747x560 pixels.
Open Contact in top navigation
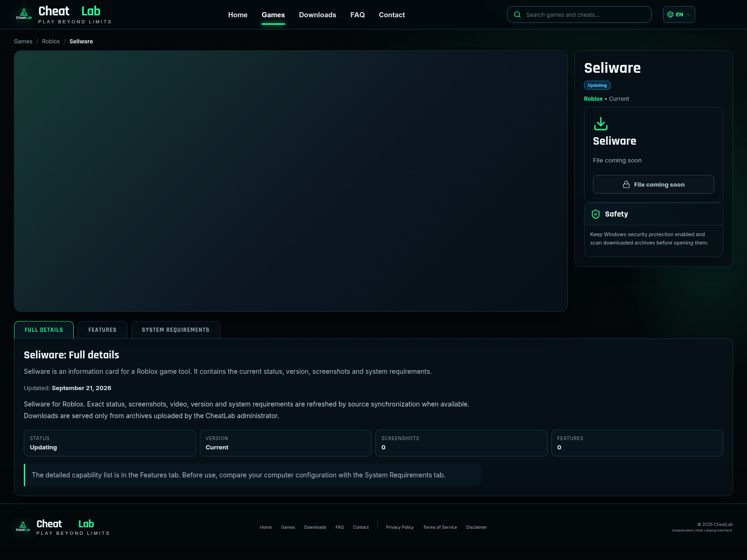point(392,15)
